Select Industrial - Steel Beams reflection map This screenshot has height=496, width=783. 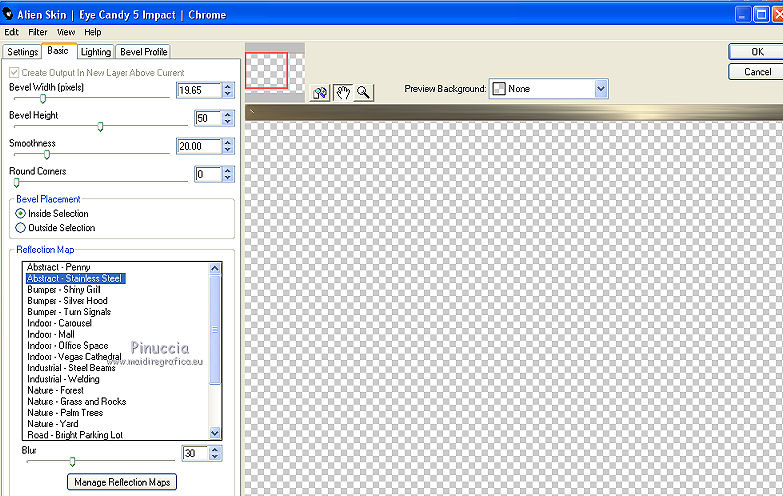coord(71,368)
